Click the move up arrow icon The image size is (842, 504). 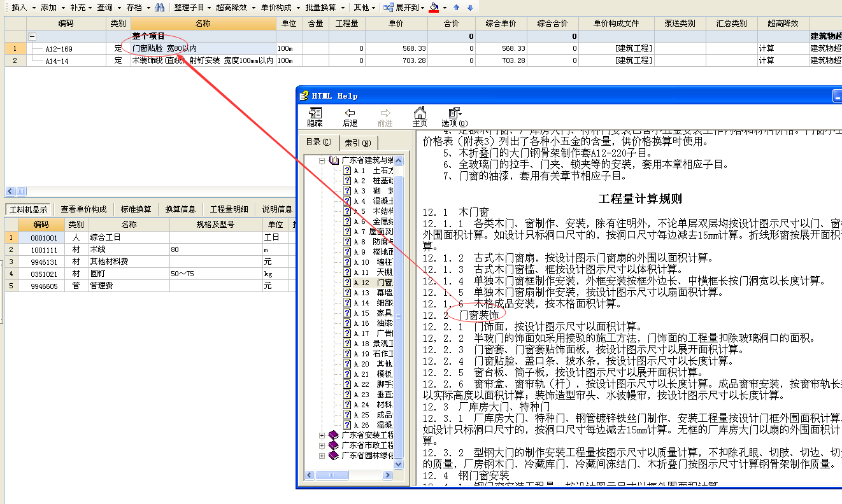(457, 8)
